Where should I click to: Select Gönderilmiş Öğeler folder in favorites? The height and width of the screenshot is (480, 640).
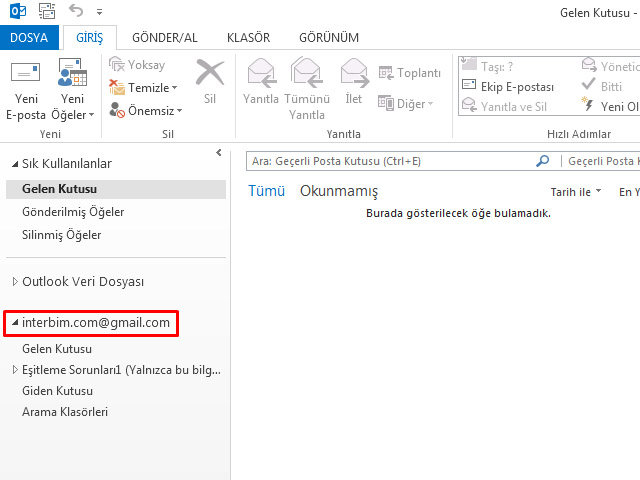[73, 212]
